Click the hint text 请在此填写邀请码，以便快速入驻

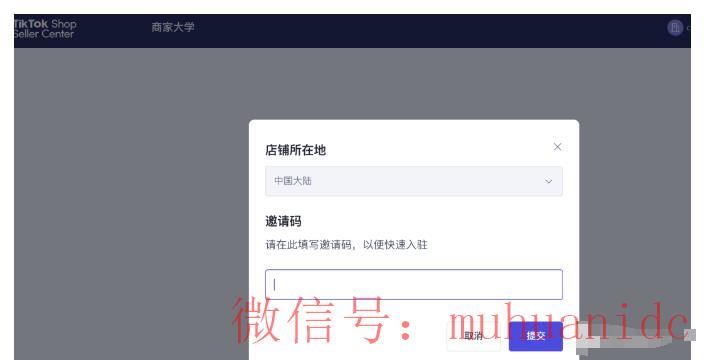pos(346,245)
